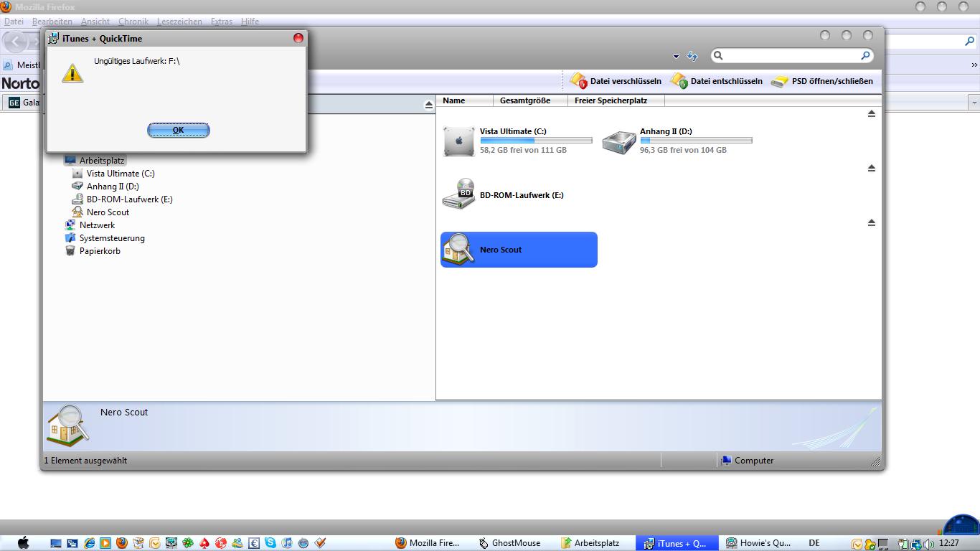Select the Vista Ultimate (C:) drive icon
This screenshot has height=551, width=980.
(458, 141)
